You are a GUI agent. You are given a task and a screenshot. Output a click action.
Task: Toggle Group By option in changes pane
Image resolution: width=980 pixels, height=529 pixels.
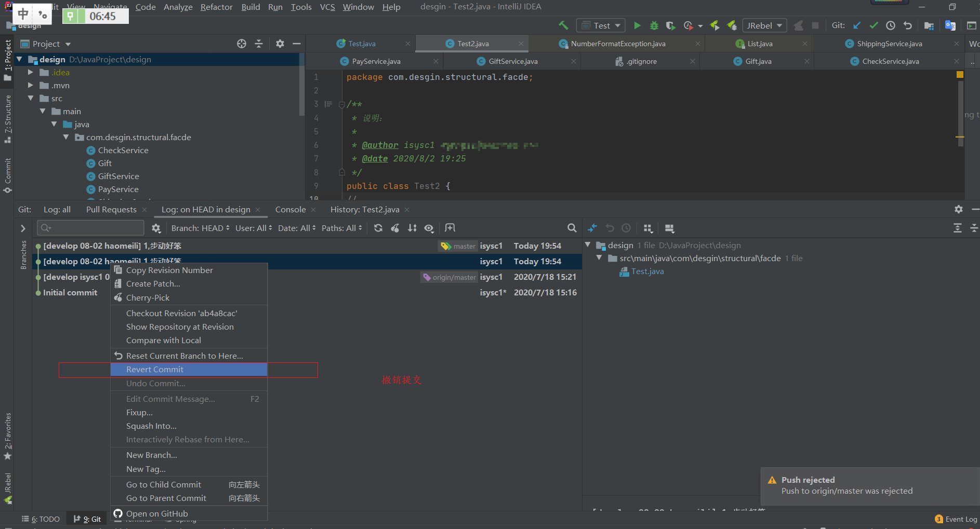coord(648,228)
